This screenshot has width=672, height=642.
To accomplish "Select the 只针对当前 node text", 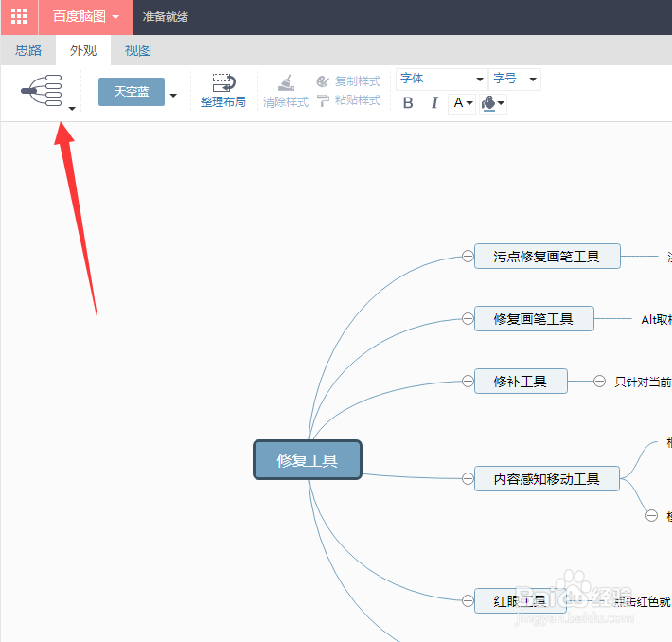I will pyautogui.click(x=643, y=382).
